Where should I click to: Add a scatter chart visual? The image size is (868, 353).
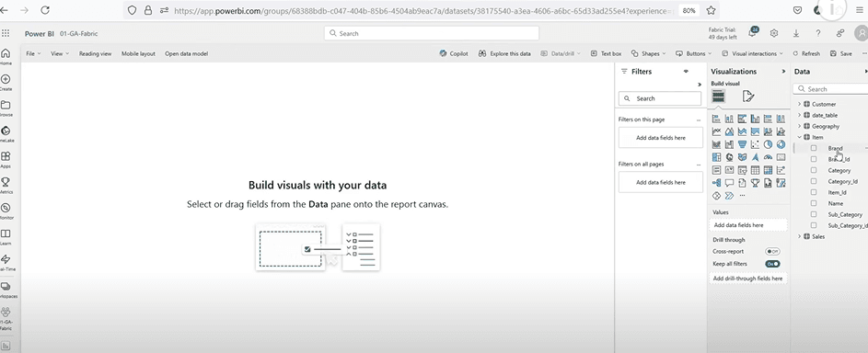click(755, 144)
